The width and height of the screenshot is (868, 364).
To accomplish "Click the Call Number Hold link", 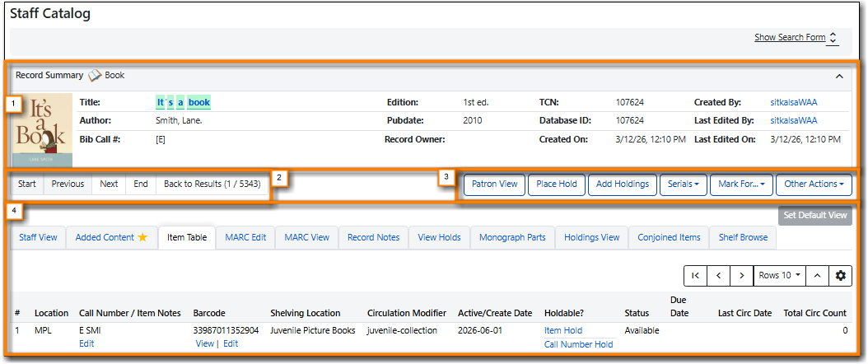I will 578,344.
